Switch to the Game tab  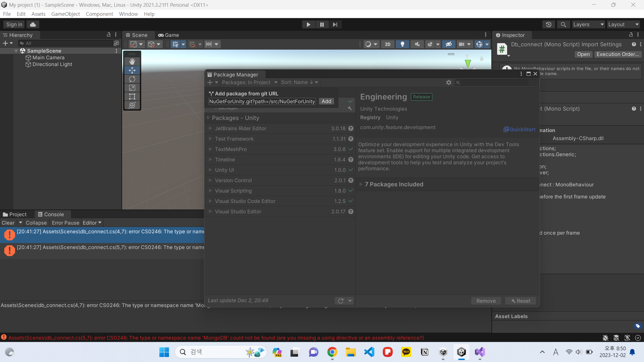pos(169,35)
